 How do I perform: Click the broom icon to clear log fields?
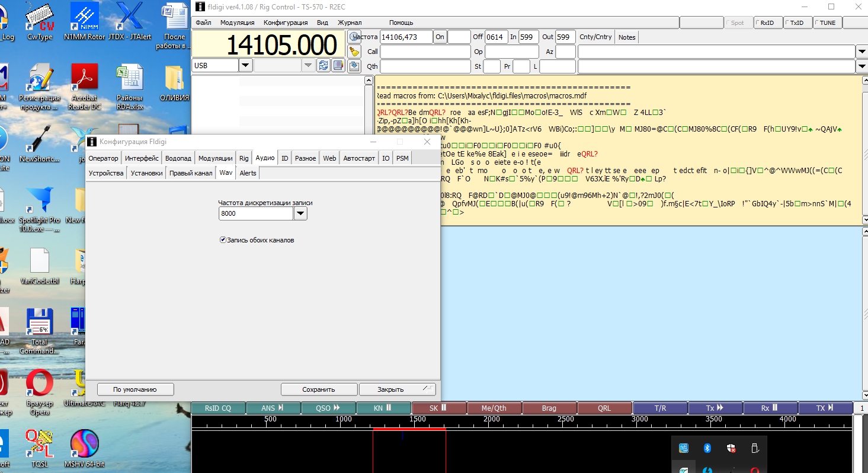[x=354, y=52]
